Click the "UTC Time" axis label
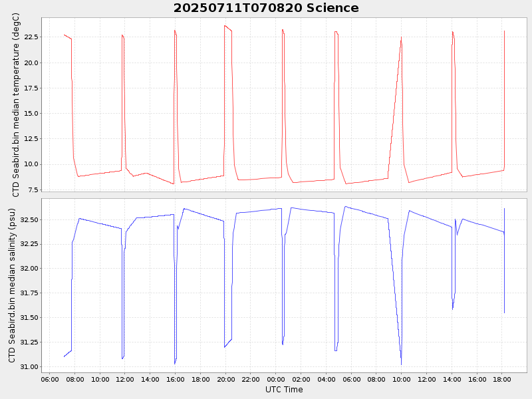The image size is (532, 399). tap(284, 390)
